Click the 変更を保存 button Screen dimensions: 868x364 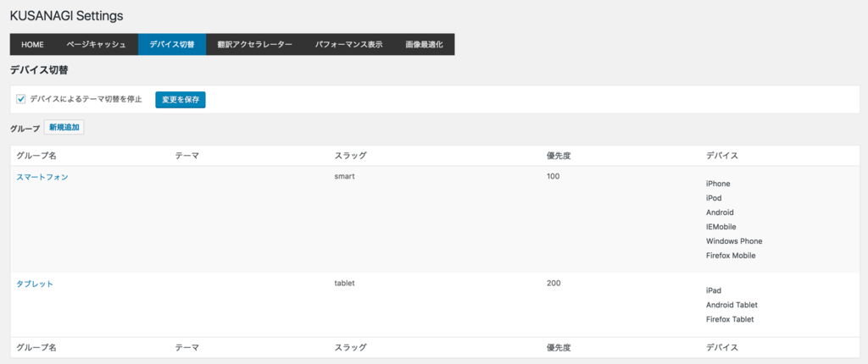point(181,100)
